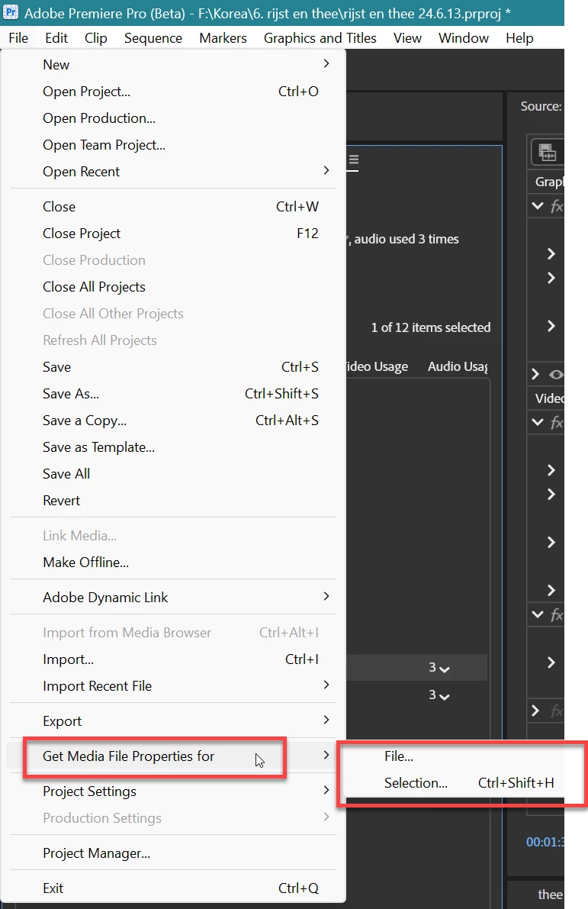The width and height of the screenshot is (588, 909).
Task: Expand the Export submenu
Action: coord(173,720)
